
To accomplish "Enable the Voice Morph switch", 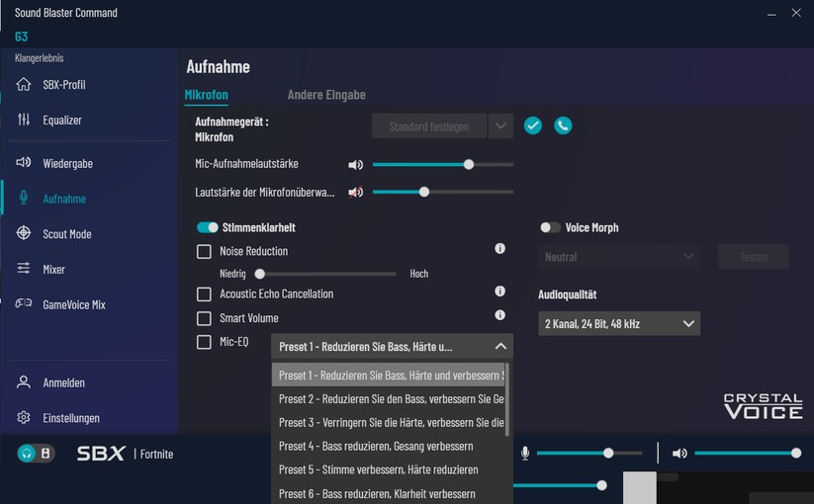I will click(x=550, y=227).
